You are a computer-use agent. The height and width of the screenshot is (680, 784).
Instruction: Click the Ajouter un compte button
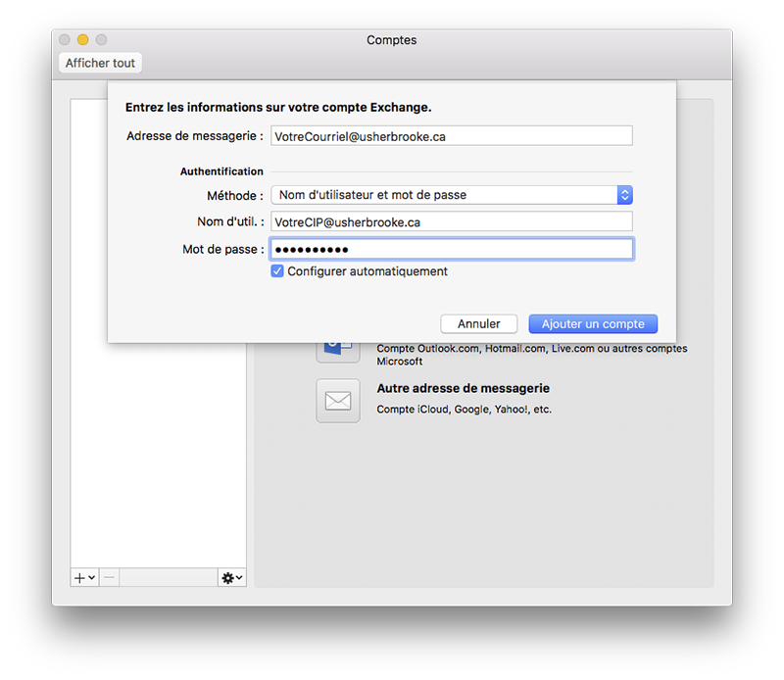tap(593, 323)
